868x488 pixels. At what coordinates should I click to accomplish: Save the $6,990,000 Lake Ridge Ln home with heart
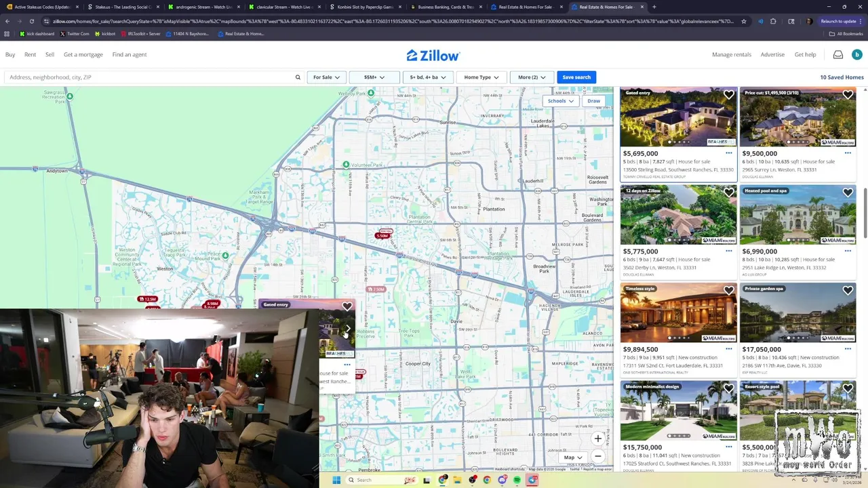tap(848, 193)
